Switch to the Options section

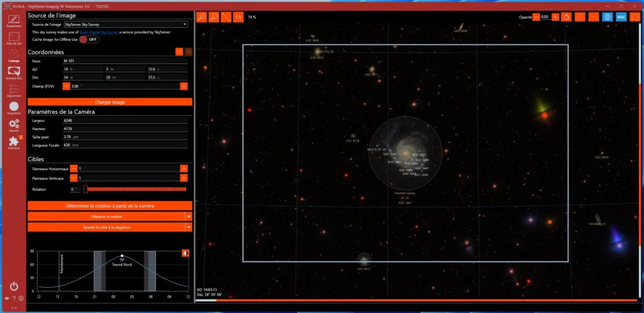(13, 128)
